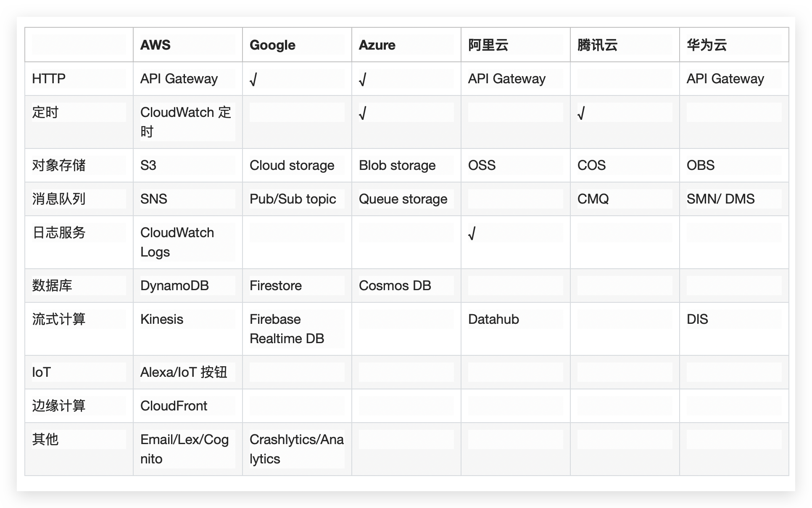Screen dimensions: 812x508
Task: Click the checkmark in 腾讯云 定时 cell
Action: pyautogui.click(x=581, y=113)
